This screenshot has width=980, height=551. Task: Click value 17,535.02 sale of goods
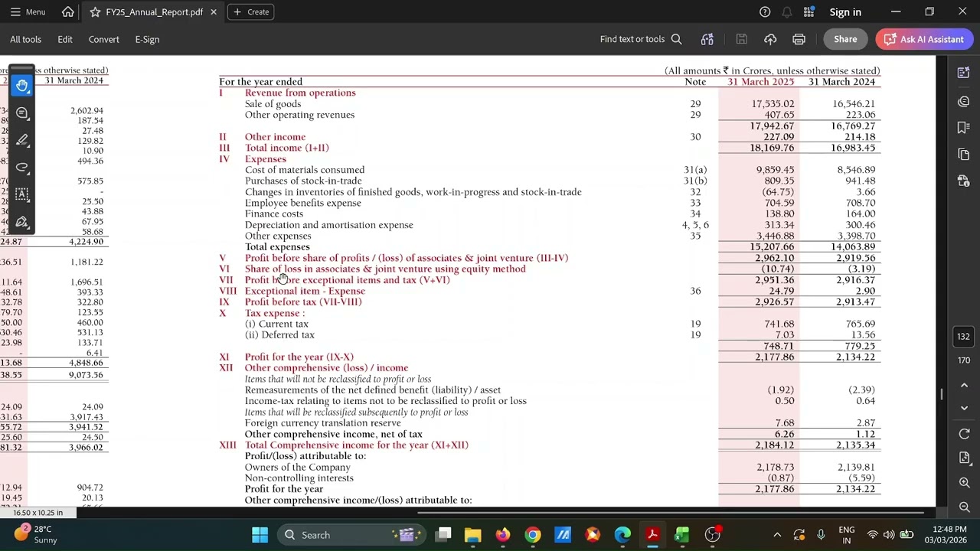773,104
